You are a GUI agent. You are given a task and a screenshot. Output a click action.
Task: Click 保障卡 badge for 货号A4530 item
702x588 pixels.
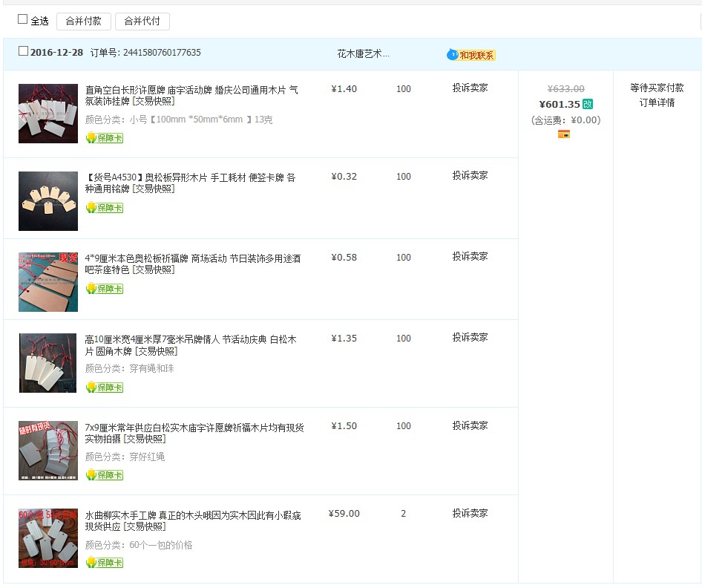[105, 208]
